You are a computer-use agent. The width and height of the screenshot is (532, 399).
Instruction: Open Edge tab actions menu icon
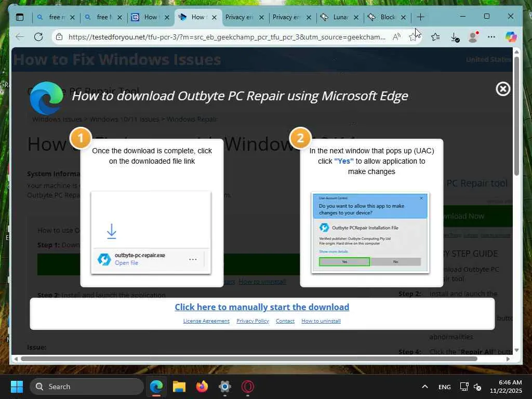click(20, 17)
